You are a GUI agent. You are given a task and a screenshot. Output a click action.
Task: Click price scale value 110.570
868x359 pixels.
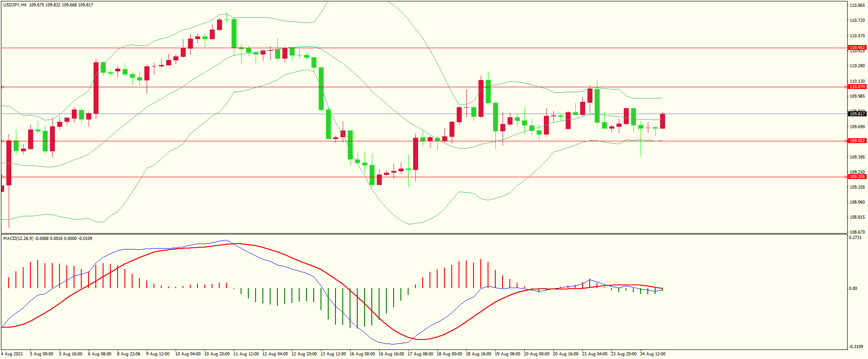click(857, 36)
